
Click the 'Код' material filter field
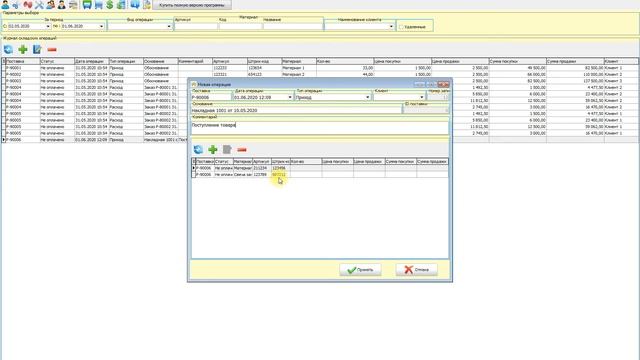[x=240, y=27]
